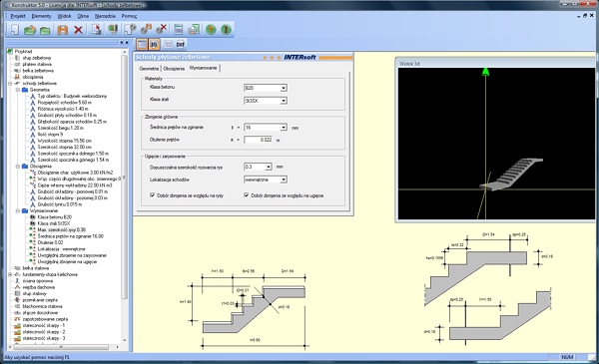Click the printer icon in toolbar

tap(194, 29)
